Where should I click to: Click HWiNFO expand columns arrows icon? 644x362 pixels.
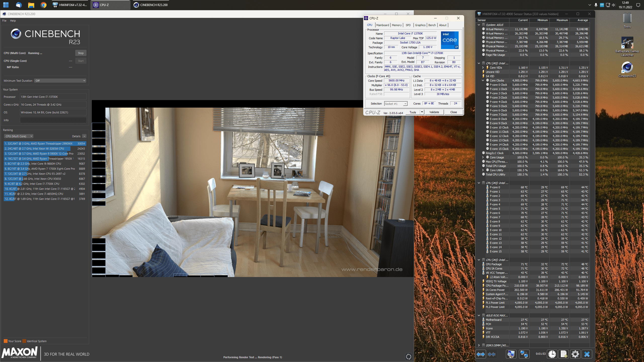point(481,354)
